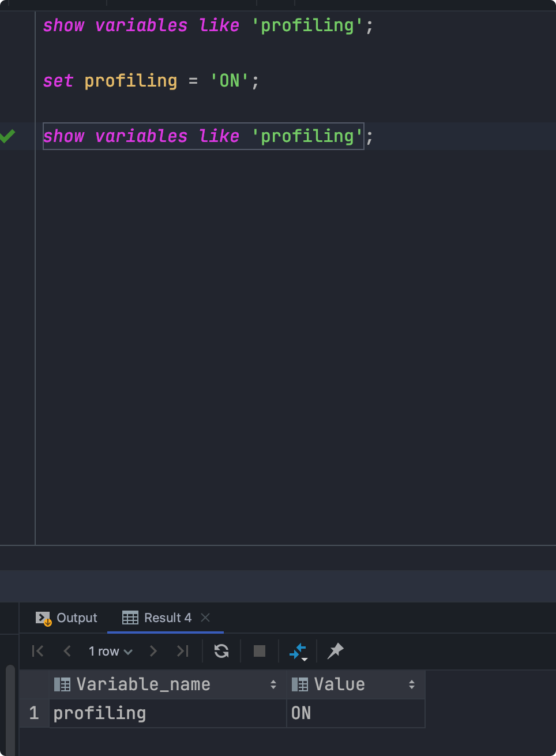The height and width of the screenshot is (756, 556).
Task: Go to last page of results
Action: tap(183, 651)
